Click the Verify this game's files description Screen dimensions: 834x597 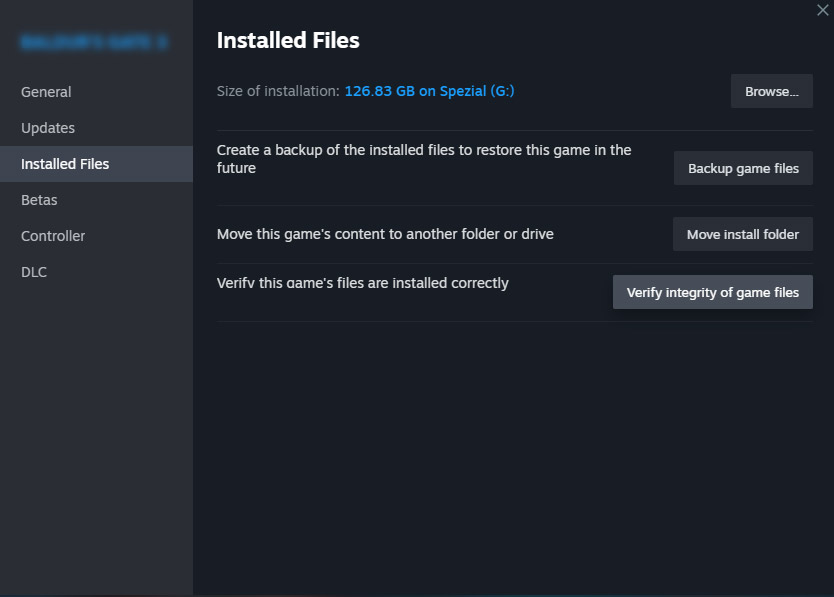[x=362, y=283]
